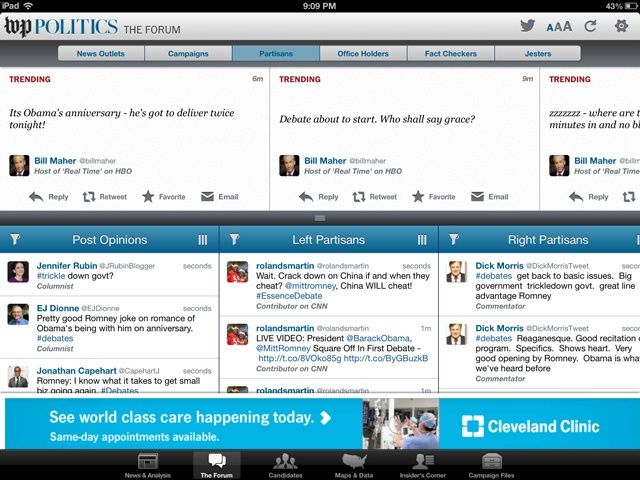
Task: Tap column bars icon on Post Opinions
Action: 202,240
